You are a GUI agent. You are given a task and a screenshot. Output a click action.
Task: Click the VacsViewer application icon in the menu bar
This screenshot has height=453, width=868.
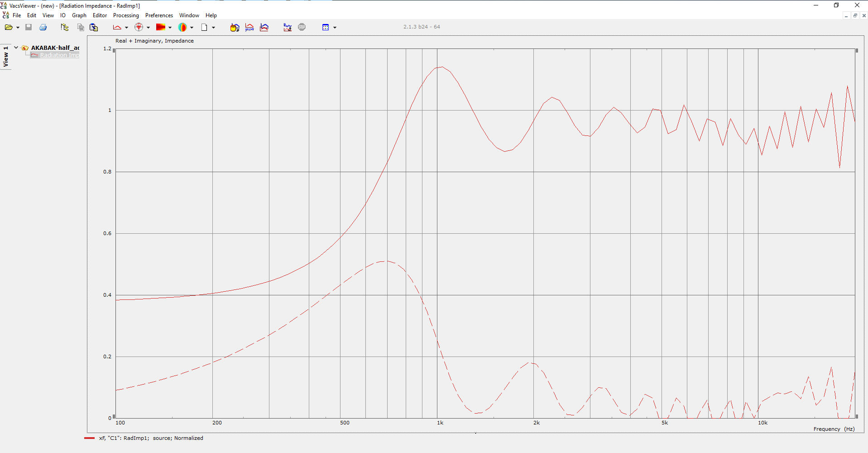point(5,15)
